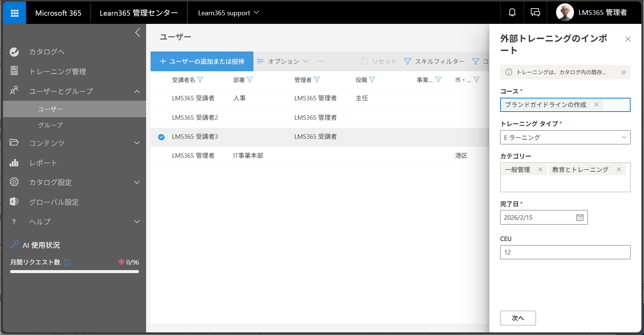Click the カタログへ checkmark icon

(x=14, y=52)
